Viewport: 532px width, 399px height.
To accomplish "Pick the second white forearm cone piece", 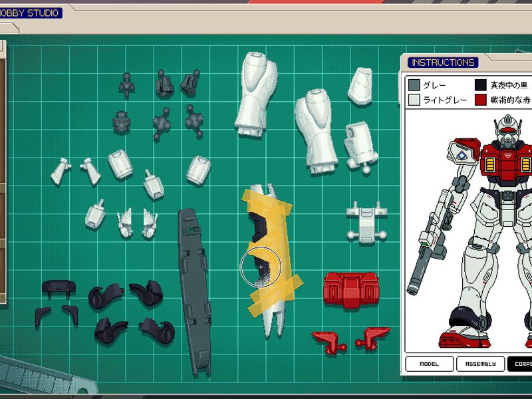I will (91, 171).
